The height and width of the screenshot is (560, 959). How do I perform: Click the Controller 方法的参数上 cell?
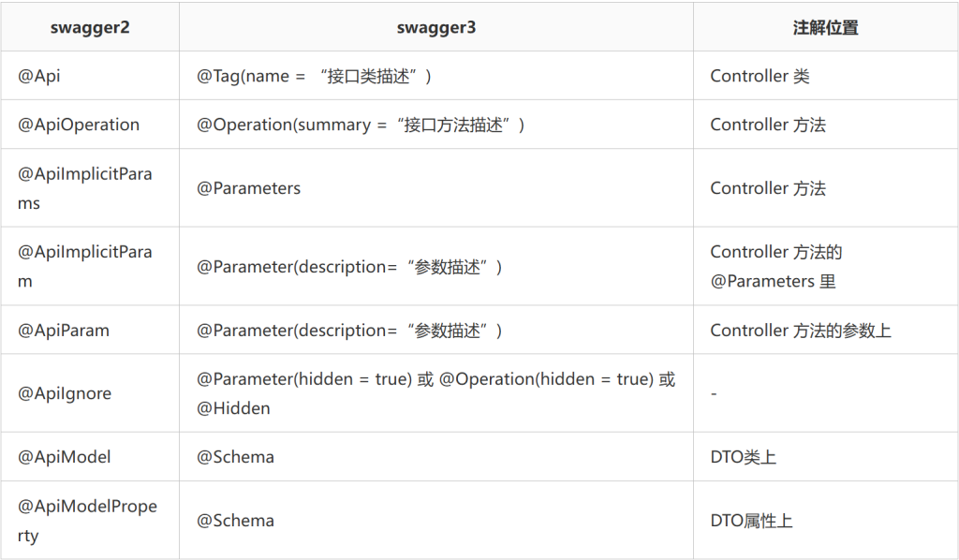pyautogui.click(x=826, y=331)
